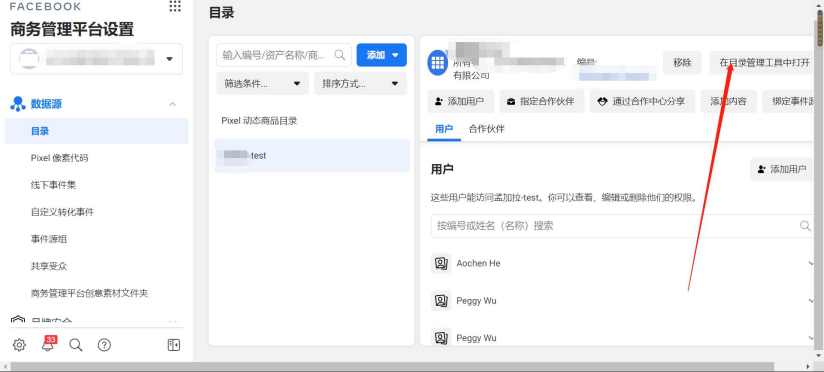Click magnifier in catalog search box
The width and height of the screenshot is (824, 372).
tap(340, 55)
